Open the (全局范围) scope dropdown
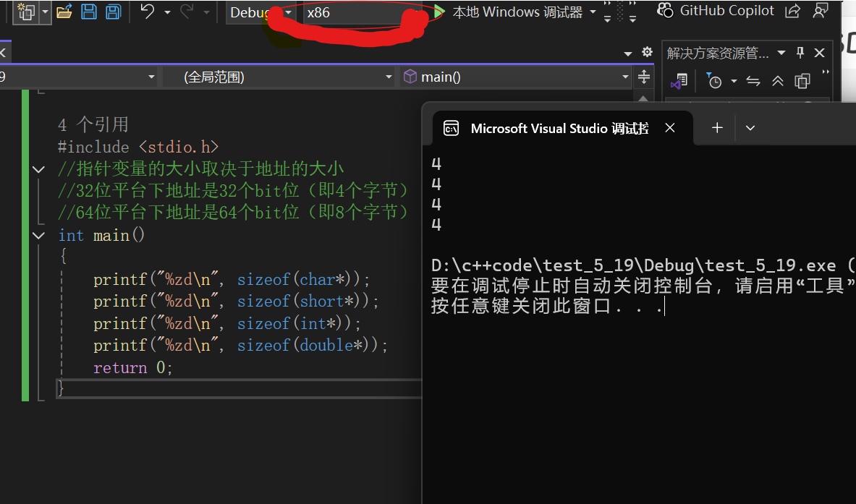This screenshot has height=504, width=856. (x=278, y=77)
